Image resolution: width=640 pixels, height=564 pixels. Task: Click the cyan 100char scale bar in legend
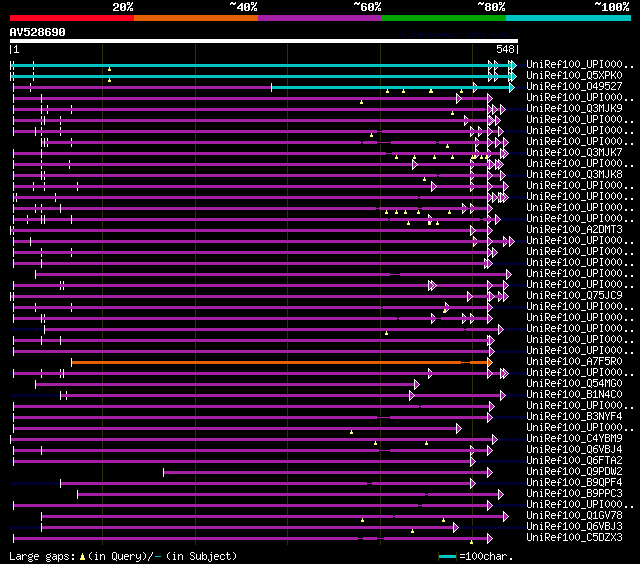(x=447, y=557)
